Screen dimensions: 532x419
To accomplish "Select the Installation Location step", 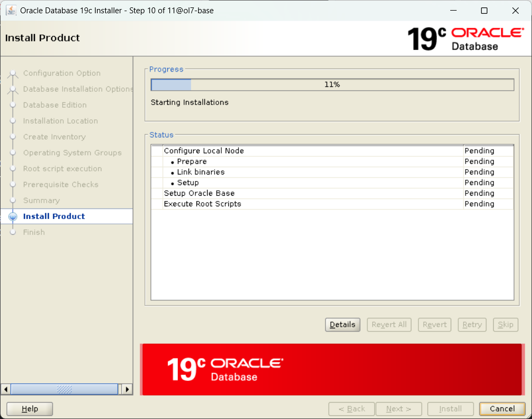I will click(61, 121).
